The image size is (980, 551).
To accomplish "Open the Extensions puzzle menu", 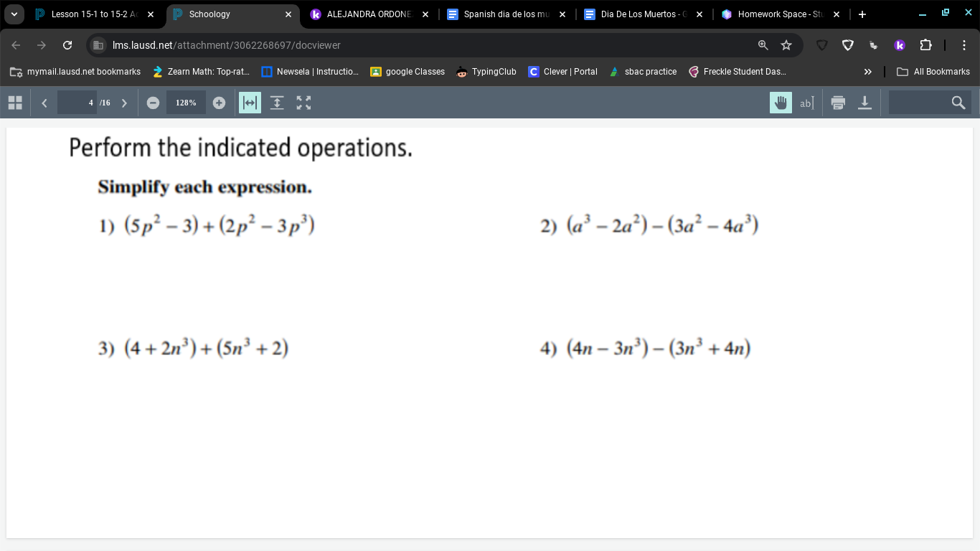I will click(925, 45).
